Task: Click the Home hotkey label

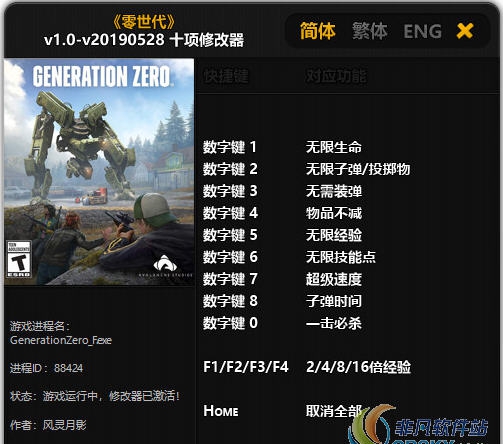Action: point(221,411)
